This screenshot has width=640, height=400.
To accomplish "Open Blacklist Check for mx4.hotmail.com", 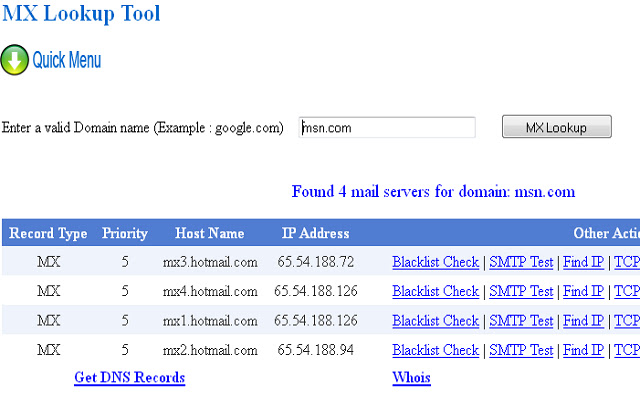I will click(436, 291).
